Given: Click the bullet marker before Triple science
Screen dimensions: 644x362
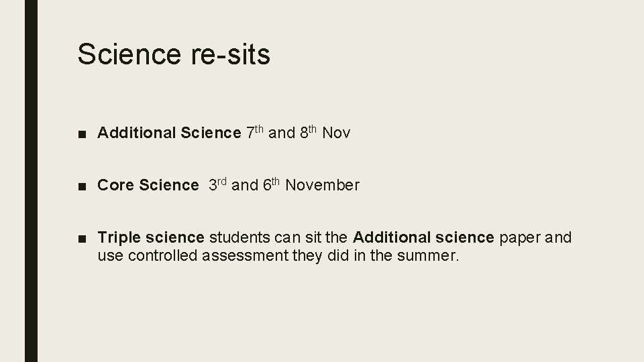Looking at the screenshot, I should (81, 238).
